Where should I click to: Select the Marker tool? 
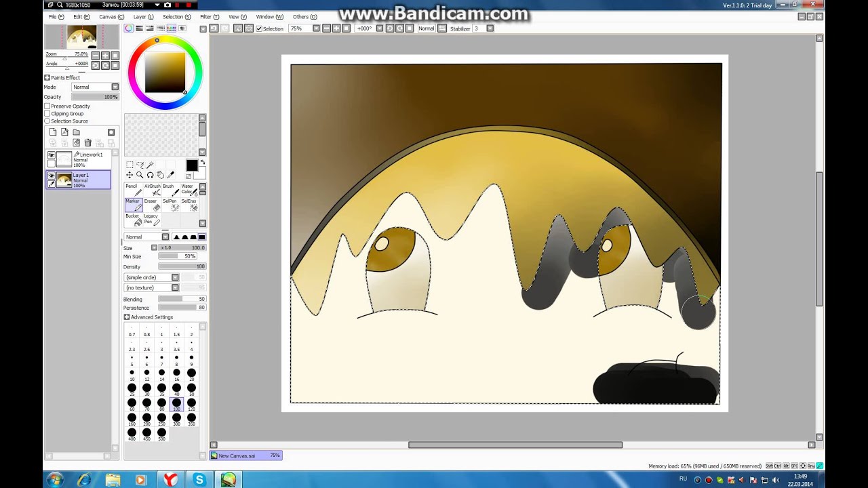coord(132,205)
